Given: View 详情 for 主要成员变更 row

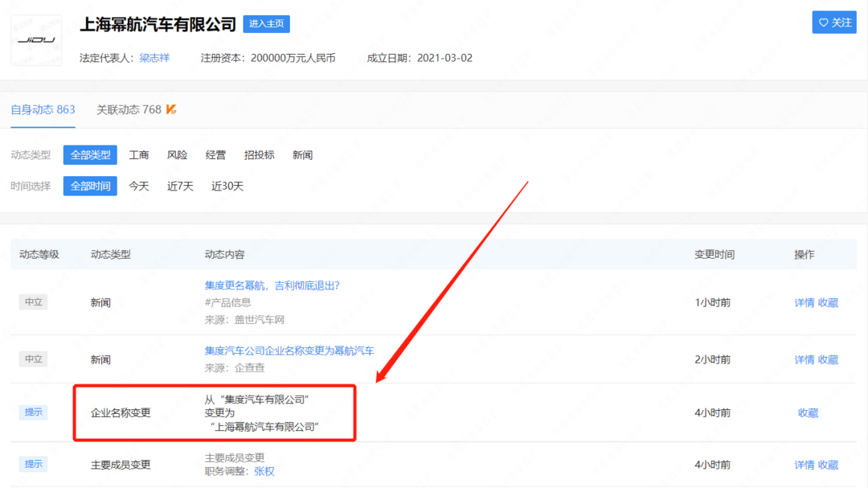Looking at the screenshot, I should (805, 465).
